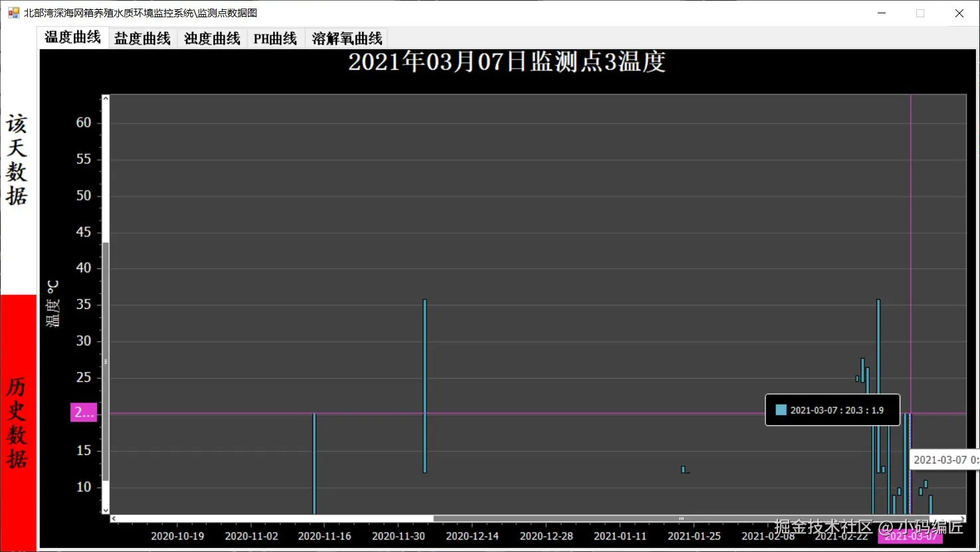This screenshot has height=552, width=980.
Task: Click the 2020-10-19 axis date label
Action: pos(177,536)
